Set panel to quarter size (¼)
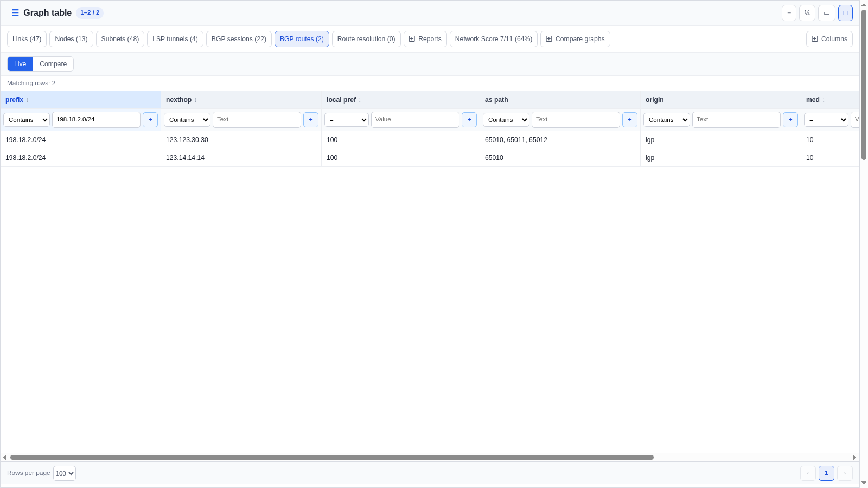 point(807,13)
